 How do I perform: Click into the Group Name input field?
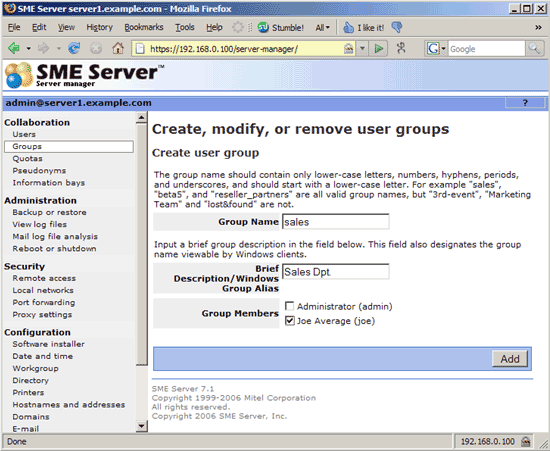[336, 222]
